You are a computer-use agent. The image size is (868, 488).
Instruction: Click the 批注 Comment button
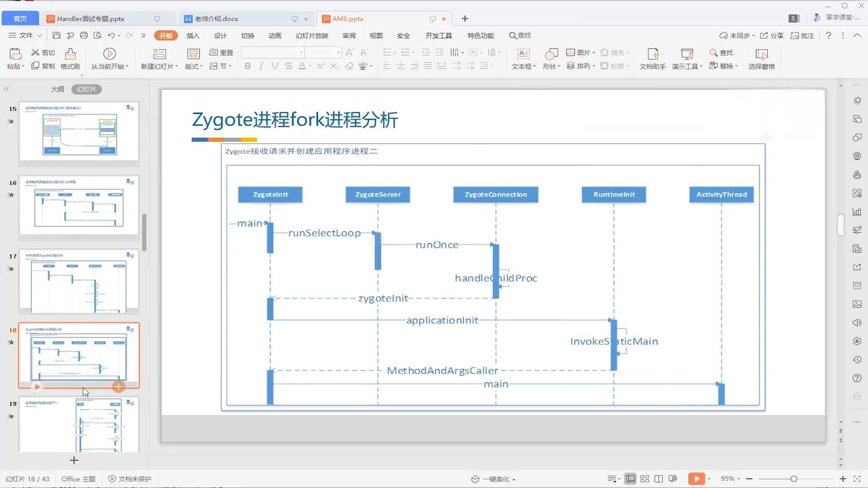tap(802, 35)
